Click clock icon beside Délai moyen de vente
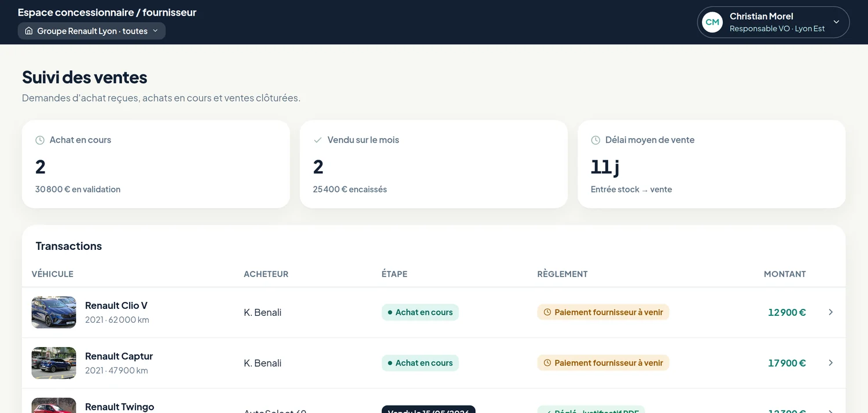The height and width of the screenshot is (413, 868). tap(595, 140)
